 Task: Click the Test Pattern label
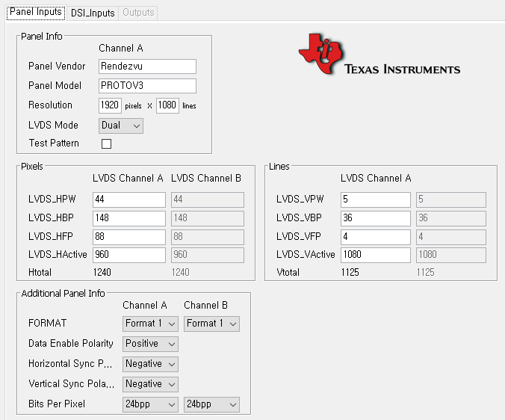[x=54, y=143]
